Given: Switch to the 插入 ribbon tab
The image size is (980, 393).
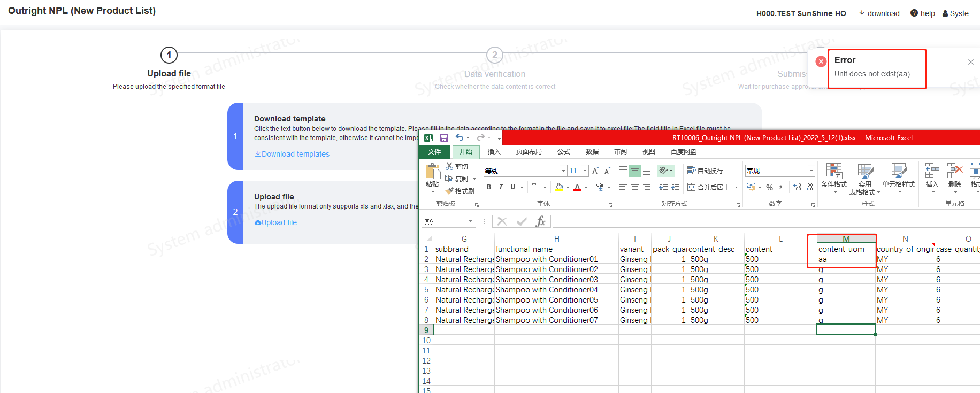Looking at the screenshot, I should click(x=494, y=152).
